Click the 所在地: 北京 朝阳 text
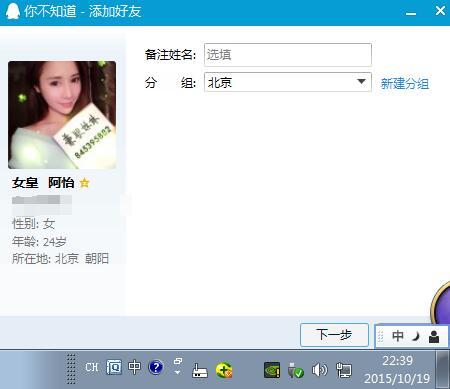Image resolution: width=450 pixels, height=389 pixels. [x=60, y=258]
